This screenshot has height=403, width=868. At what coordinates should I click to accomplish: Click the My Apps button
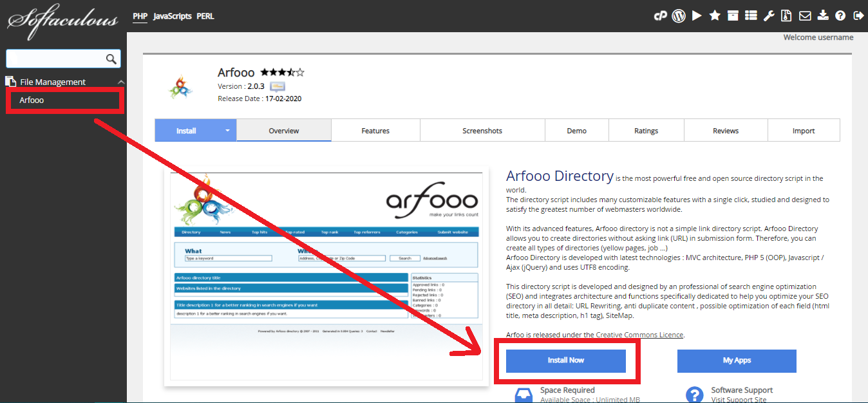(737, 361)
